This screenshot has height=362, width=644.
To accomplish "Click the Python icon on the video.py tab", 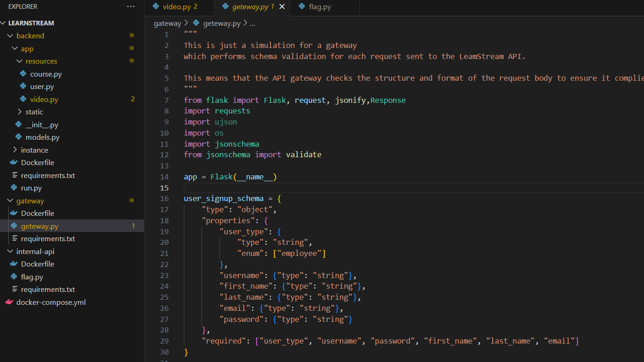I will [x=156, y=6].
